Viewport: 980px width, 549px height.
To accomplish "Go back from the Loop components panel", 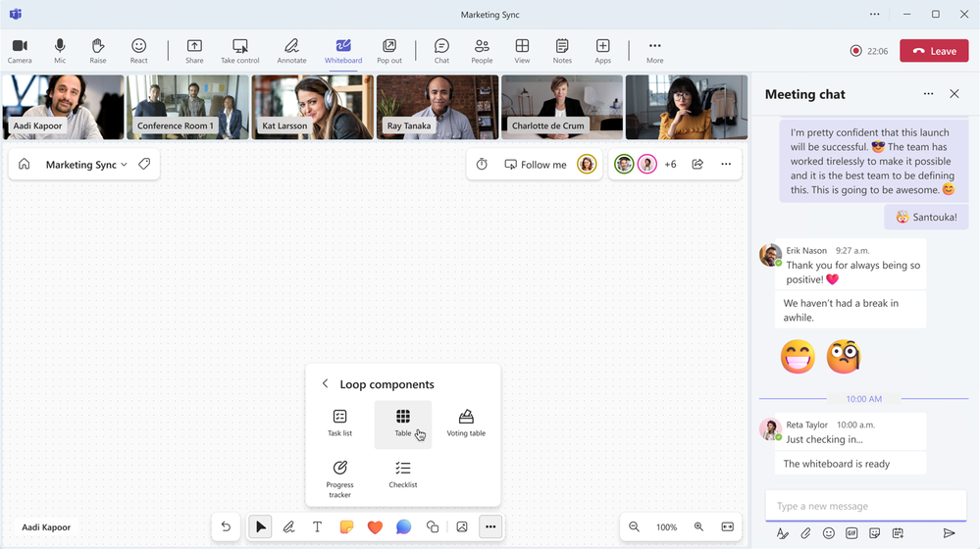I will point(325,383).
